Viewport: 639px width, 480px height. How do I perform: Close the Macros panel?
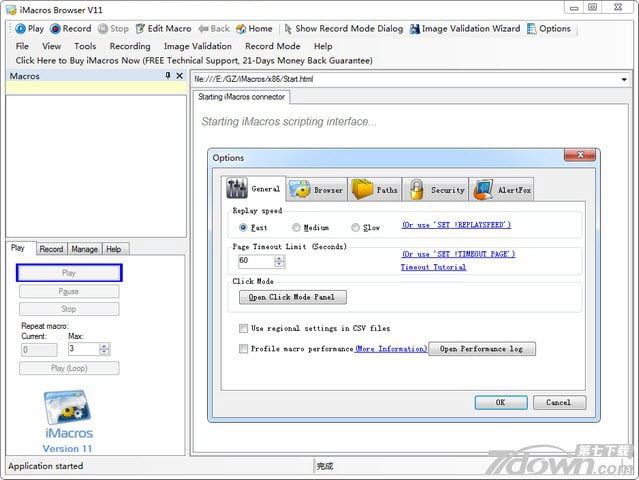point(179,76)
